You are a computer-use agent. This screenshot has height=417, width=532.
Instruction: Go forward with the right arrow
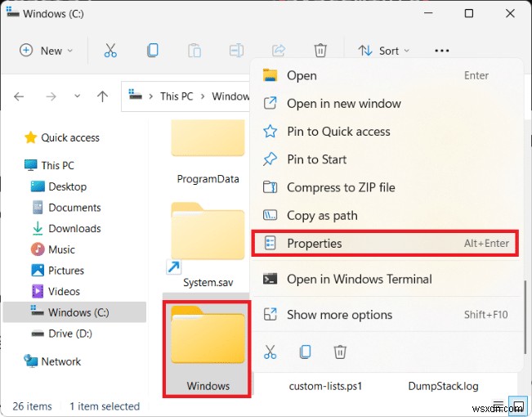51,96
